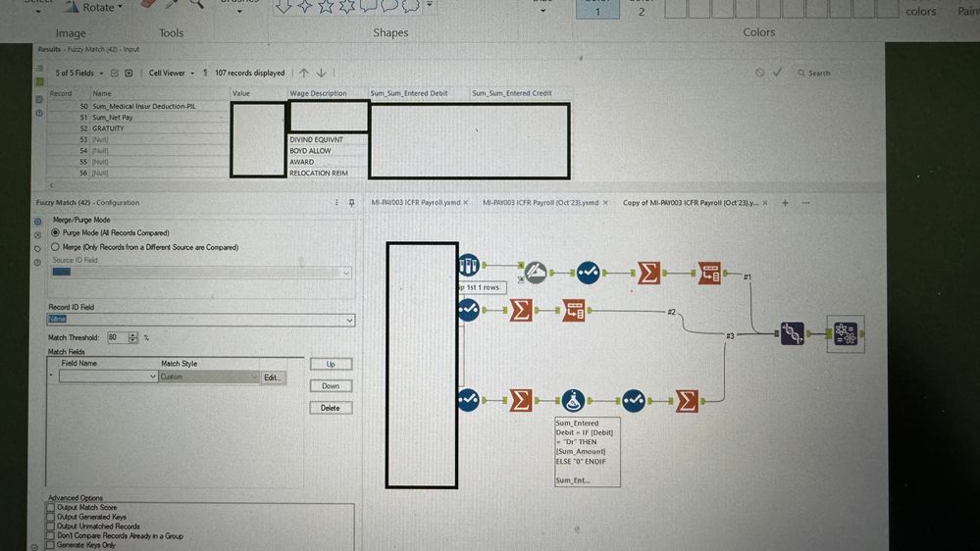Pin the Configuration window

pos(351,203)
